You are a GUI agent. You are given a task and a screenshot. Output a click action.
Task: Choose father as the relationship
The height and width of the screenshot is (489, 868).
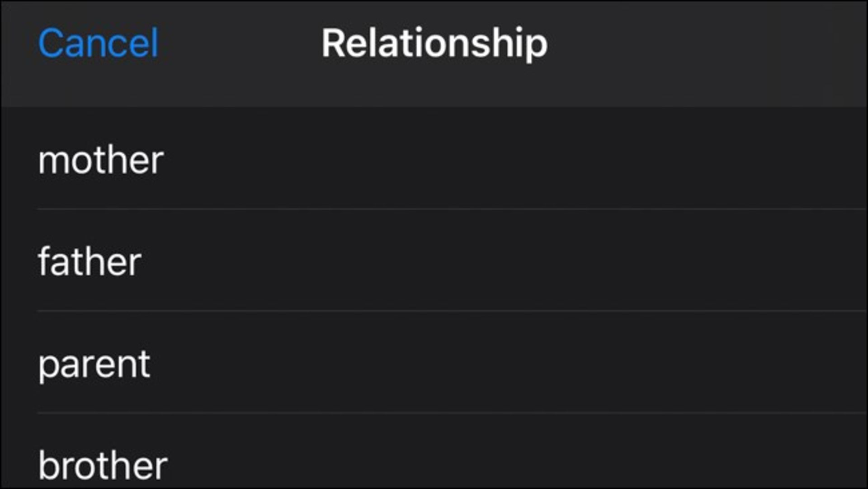coord(434,260)
